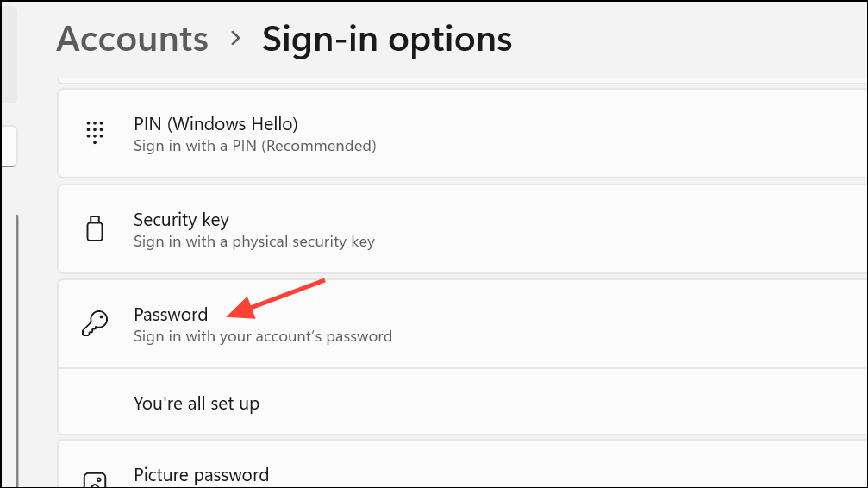The image size is (868, 488).
Task: Click the 'You're all set up' message
Action: pyautogui.click(x=197, y=404)
